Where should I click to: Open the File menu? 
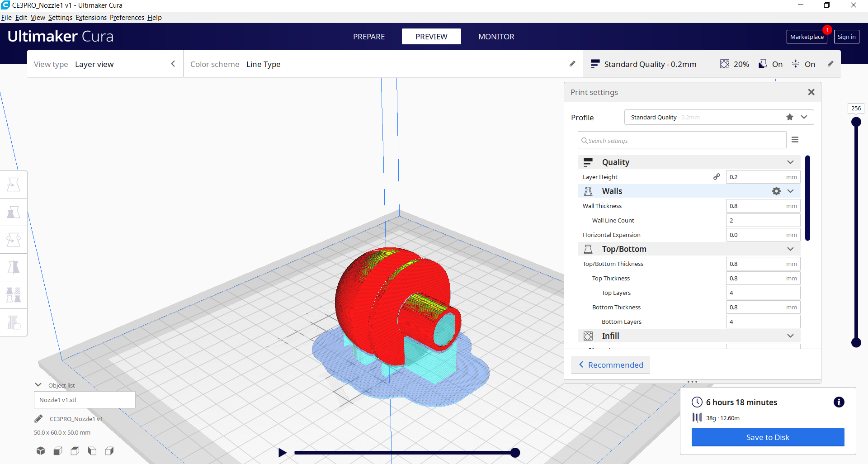6,18
